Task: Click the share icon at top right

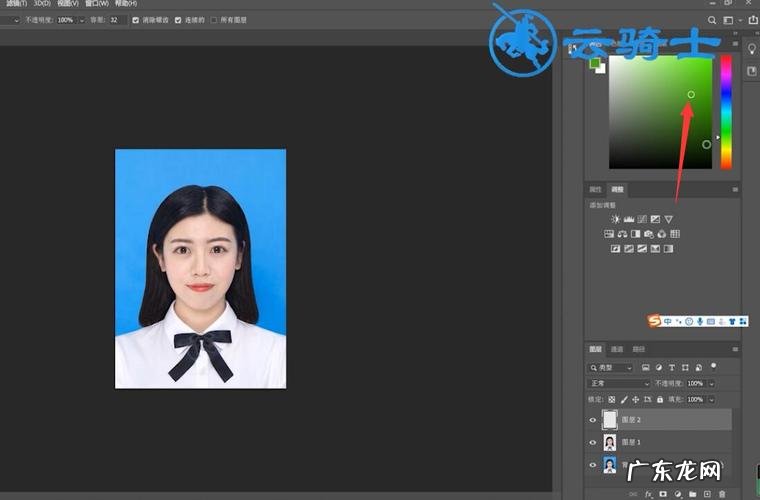Action: click(x=753, y=20)
